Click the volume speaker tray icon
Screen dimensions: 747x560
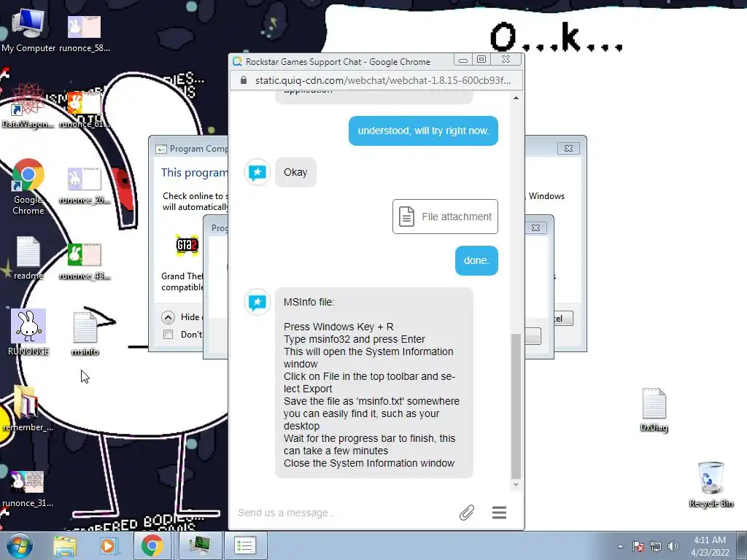click(x=673, y=546)
